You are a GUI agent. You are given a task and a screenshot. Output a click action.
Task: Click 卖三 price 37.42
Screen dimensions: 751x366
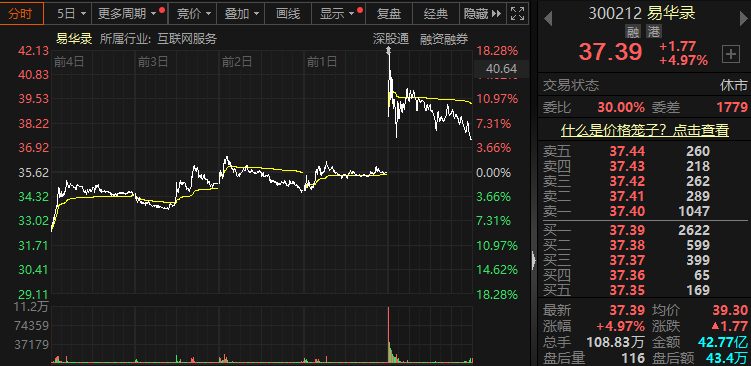coord(627,182)
